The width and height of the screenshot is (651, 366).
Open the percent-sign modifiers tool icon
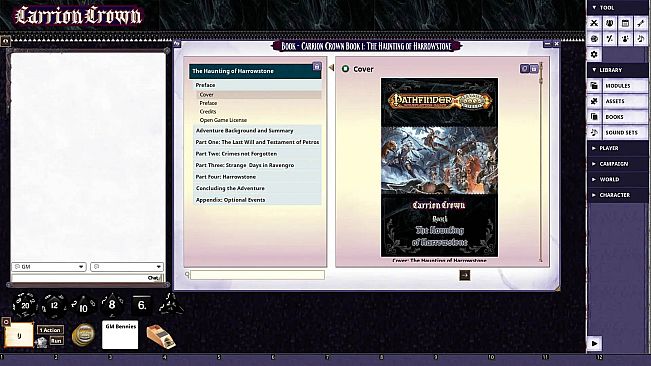(x=609, y=39)
